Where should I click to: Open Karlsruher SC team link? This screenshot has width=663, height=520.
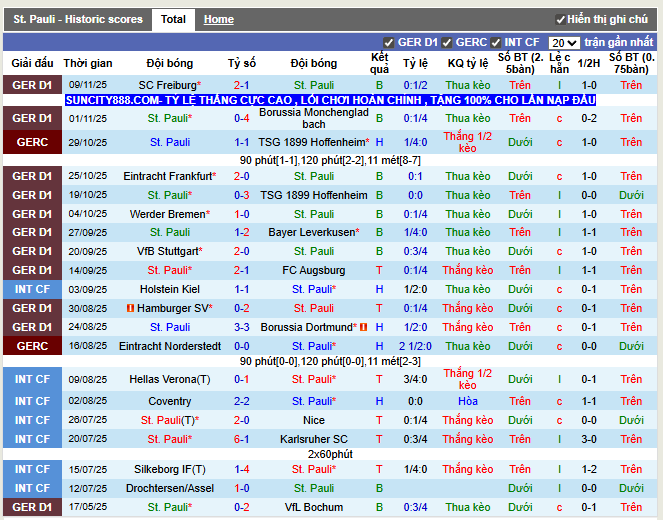314,439
